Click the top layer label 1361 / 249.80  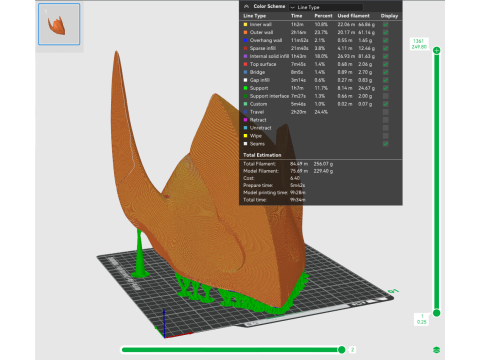(x=419, y=44)
